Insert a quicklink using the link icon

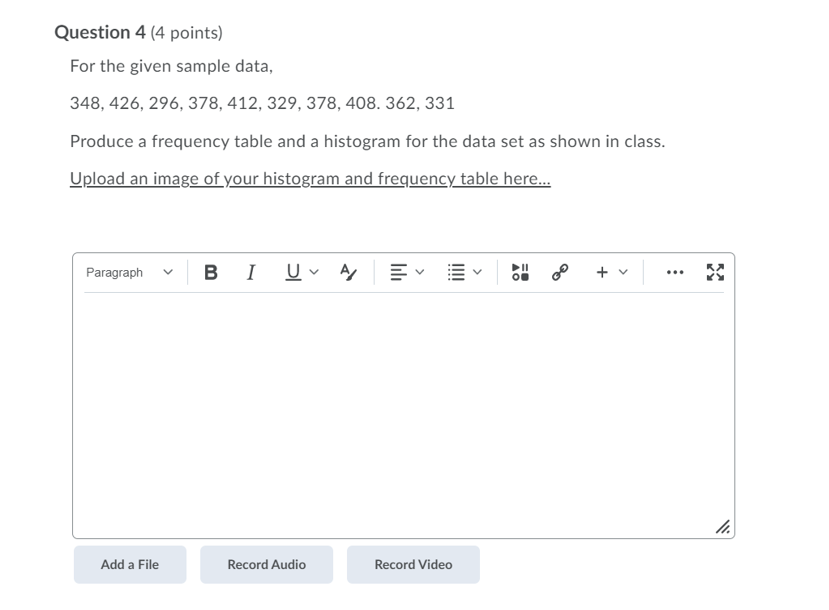[559, 271]
